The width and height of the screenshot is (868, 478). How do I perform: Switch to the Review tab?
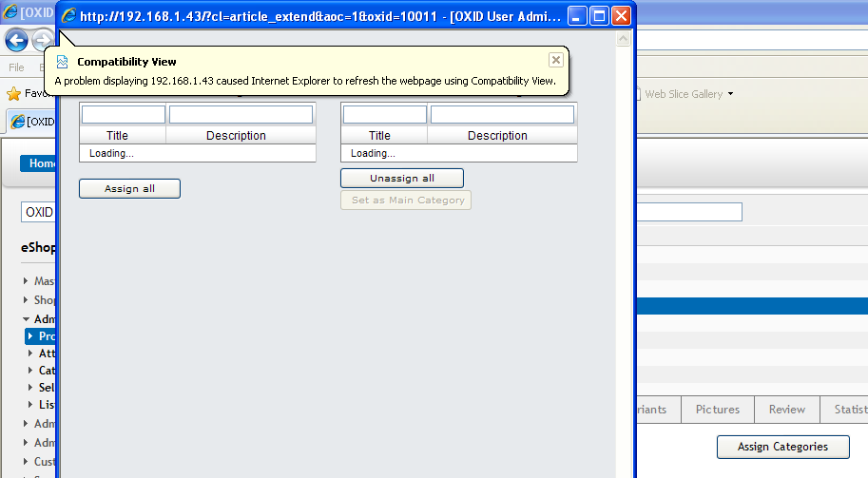click(787, 410)
